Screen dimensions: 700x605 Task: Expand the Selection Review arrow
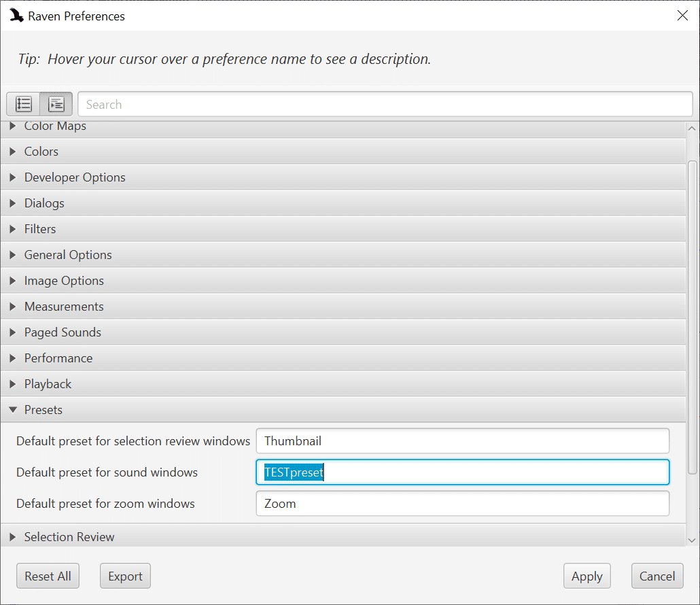tap(12, 537)
